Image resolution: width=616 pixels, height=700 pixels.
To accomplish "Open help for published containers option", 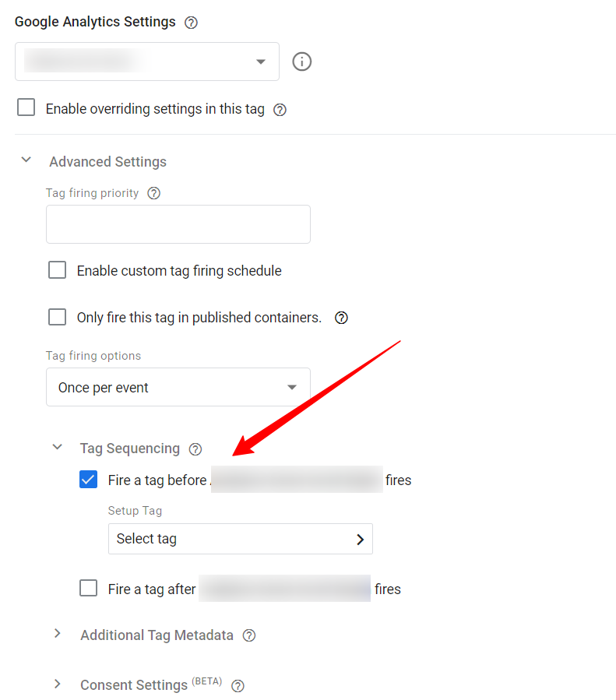I will (x=341, y=318).
